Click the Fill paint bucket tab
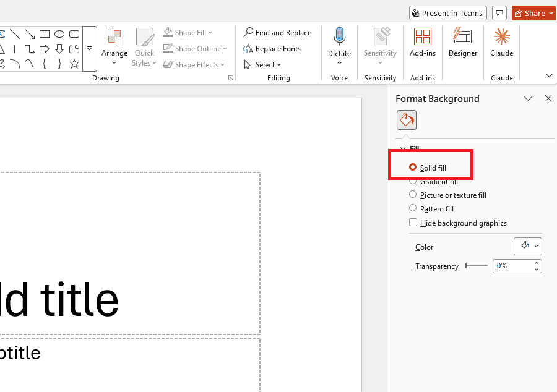This screenshot has width=557, height=392. point(407,120)
